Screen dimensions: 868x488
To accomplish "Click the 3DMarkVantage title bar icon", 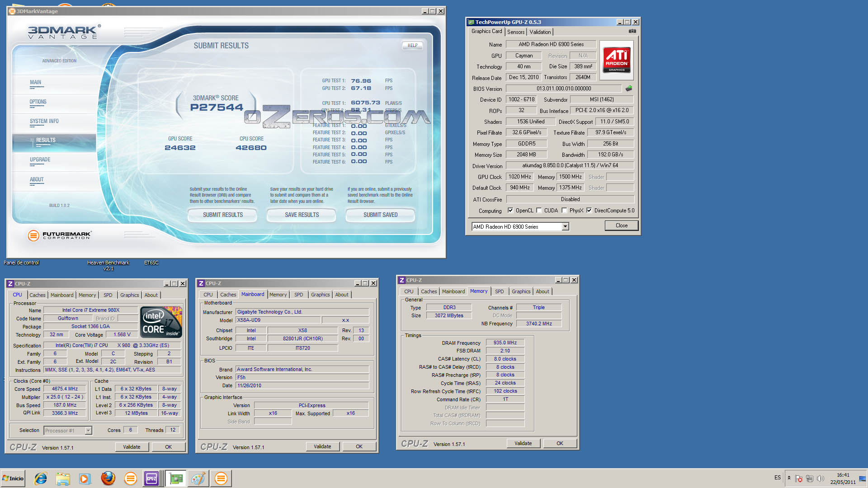I will pyautogui.click(x=12, y=11).
